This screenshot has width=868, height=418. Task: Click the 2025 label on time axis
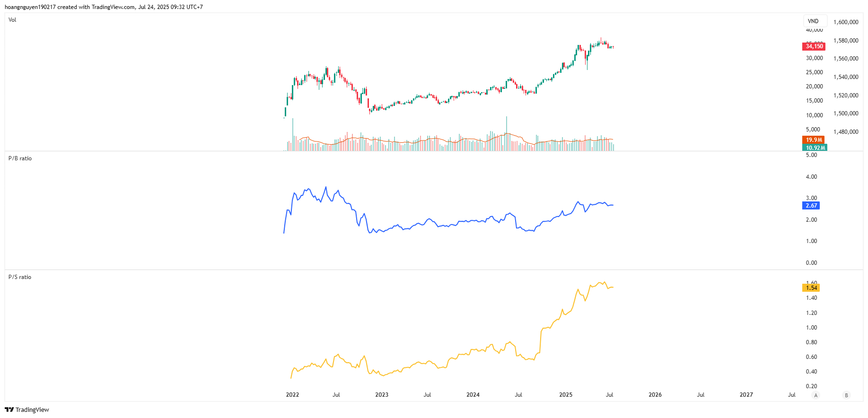[566, 395]
